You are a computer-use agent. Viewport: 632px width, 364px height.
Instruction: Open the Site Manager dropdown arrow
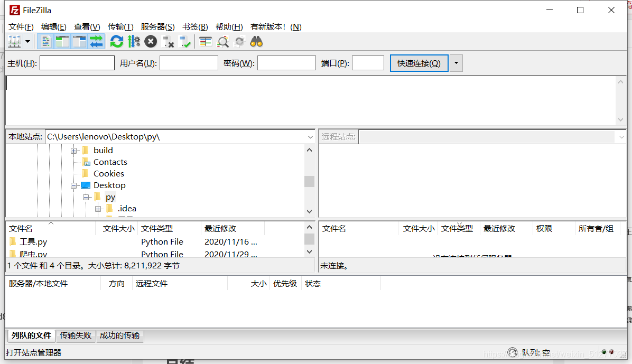click(x=28, y=42)
